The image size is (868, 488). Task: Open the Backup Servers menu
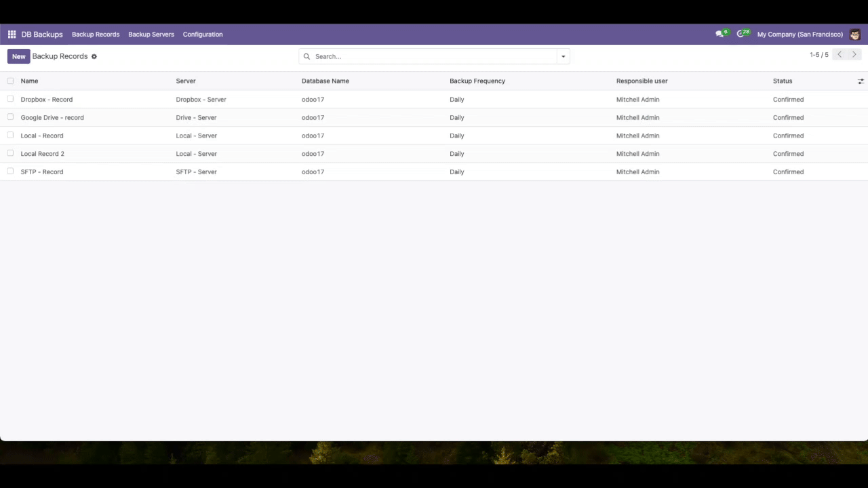pos(151,35)
